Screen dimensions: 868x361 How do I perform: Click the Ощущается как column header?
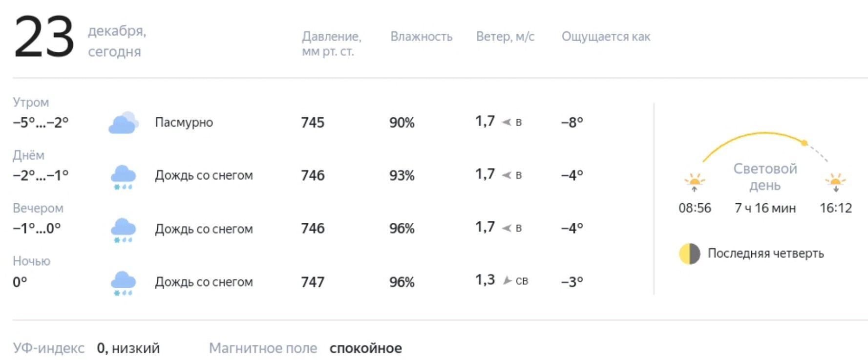click(606, 37)
